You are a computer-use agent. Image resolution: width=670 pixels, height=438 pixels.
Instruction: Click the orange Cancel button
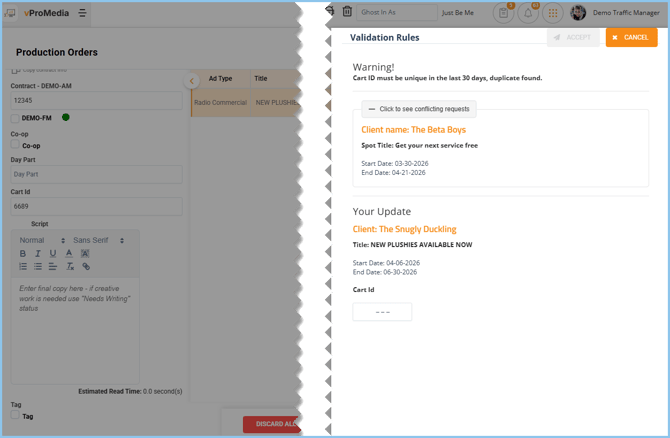(x=631, y=37)
